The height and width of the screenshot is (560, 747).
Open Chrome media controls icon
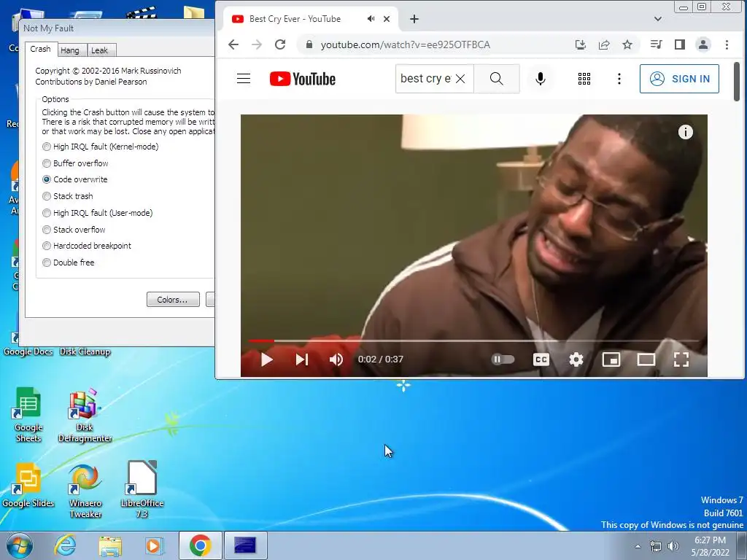pyautogui.click(x=656, y=44)
